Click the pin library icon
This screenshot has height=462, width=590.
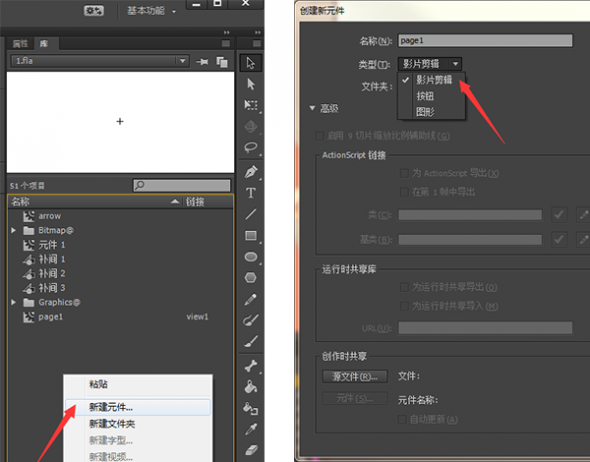202,61
